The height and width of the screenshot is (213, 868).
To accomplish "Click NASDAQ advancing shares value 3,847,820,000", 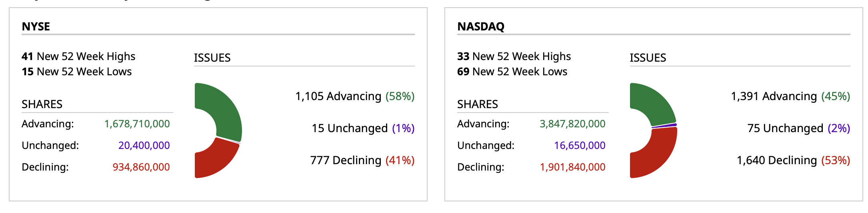I will [x=572, y=124].
